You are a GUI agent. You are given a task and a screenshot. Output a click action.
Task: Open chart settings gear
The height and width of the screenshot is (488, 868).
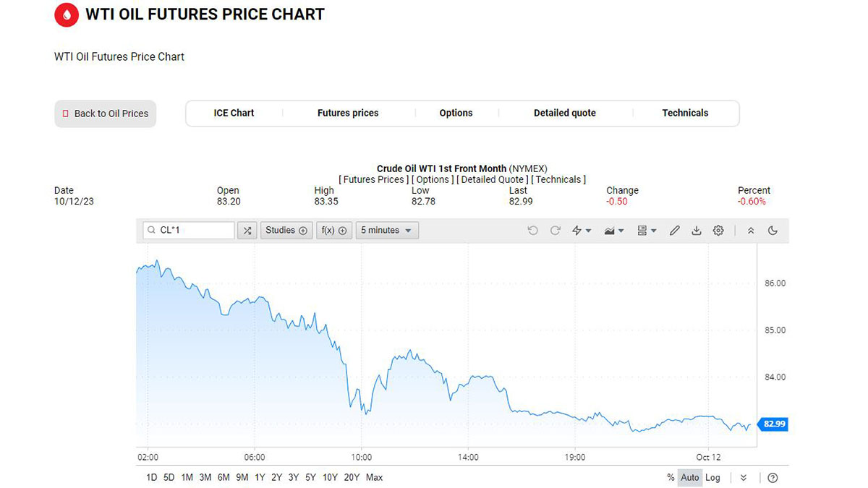point(718,231)
